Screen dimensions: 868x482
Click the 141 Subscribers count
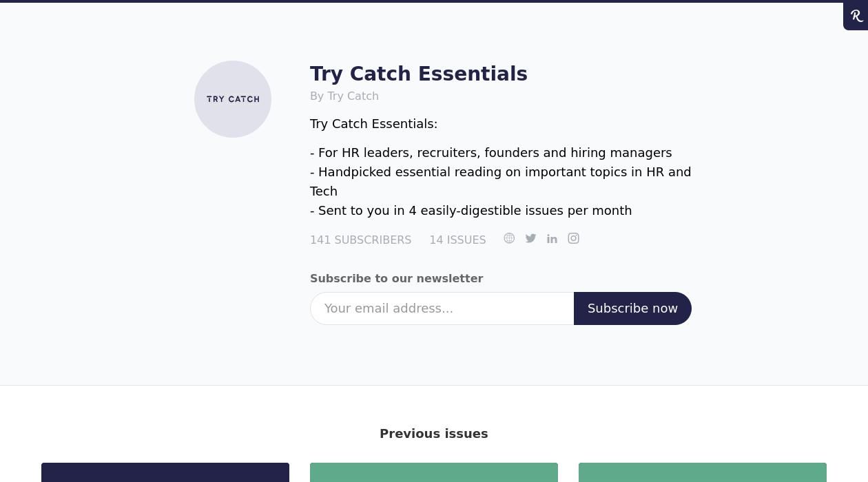tap(360, 240)
